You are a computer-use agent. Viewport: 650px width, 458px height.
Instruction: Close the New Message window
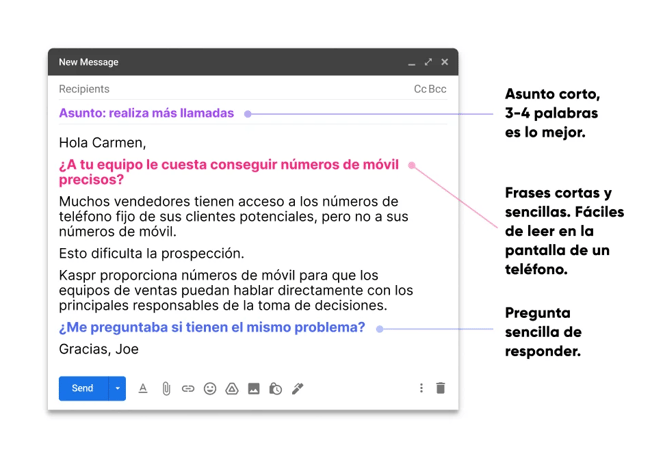tap(445, 62)
